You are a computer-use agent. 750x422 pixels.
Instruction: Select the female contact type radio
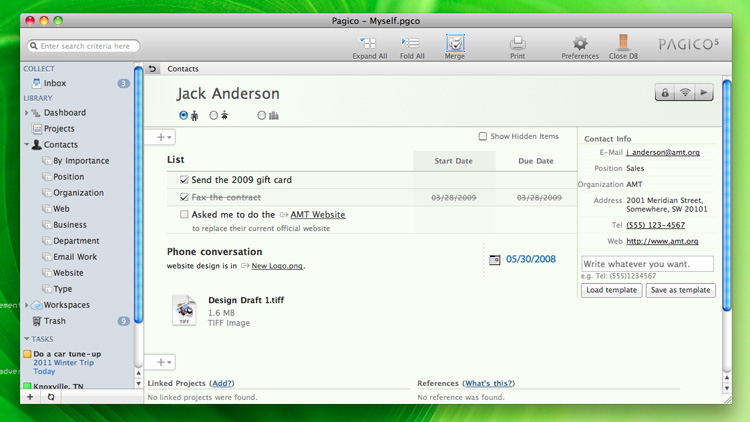click(x=213, y=115)
